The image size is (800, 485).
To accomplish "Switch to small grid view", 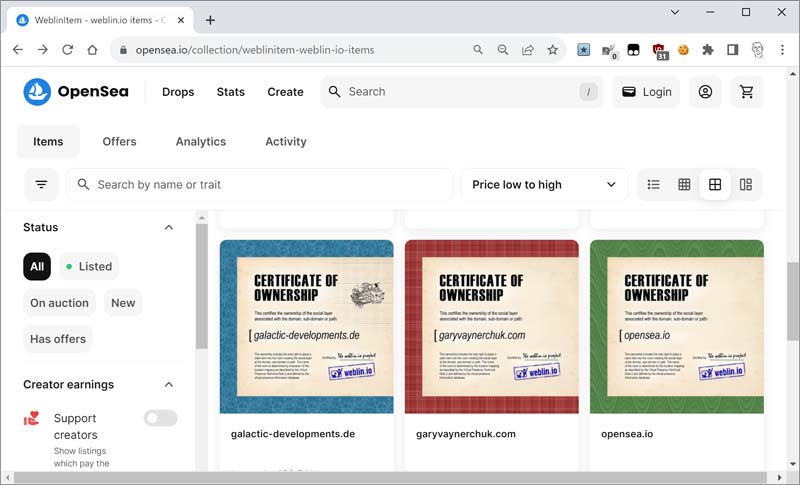I will point(684,184).
